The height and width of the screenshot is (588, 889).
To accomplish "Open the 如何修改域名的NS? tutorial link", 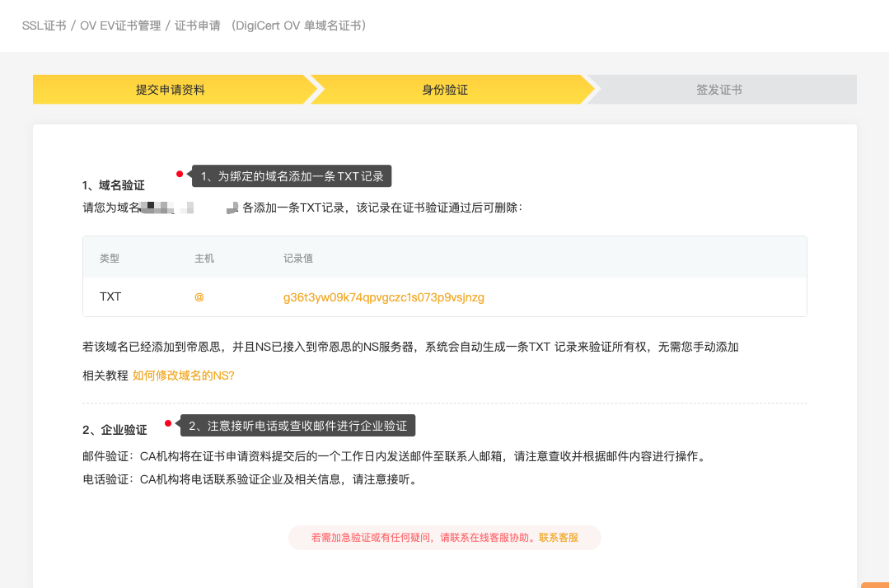I will point(183,376).
